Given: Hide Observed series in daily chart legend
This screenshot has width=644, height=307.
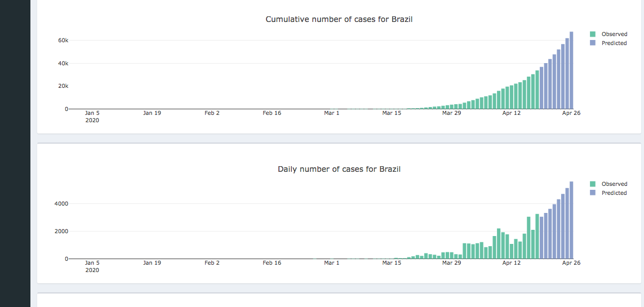Looking at the screenshot, I should [614, 184].
